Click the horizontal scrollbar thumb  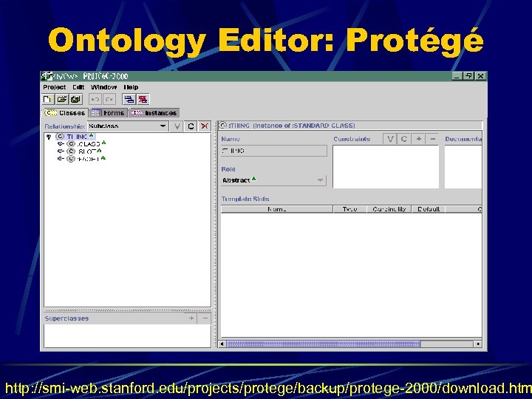coord(324,344)
